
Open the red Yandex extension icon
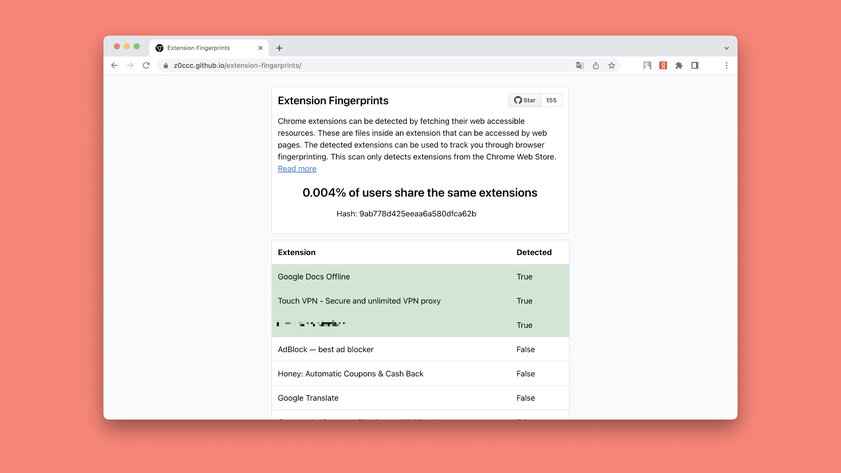[x=663, y=65]
